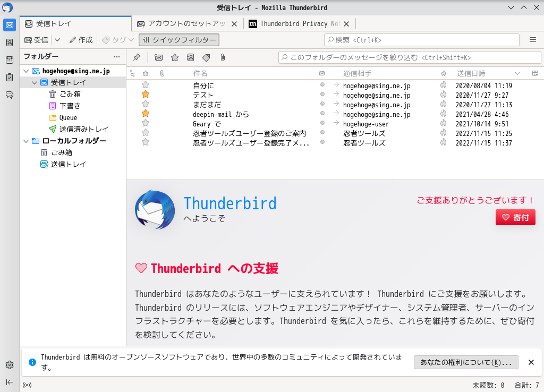The image size is (544, 392).
Task: Star the 自分に message
Action: [x=146, y=84]
